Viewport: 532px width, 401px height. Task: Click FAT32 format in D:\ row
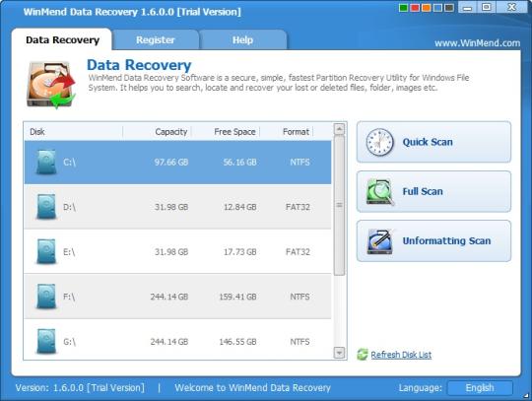click(x=298, y=207)
